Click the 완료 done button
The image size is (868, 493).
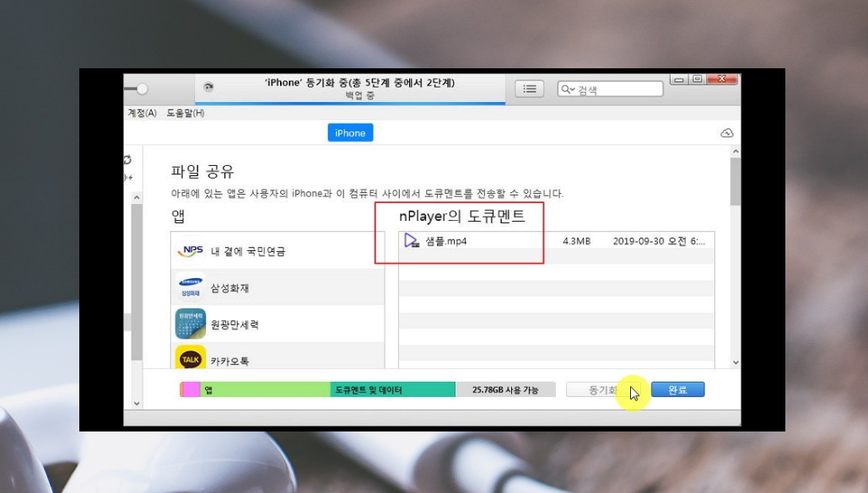click(x=677, y=389)
